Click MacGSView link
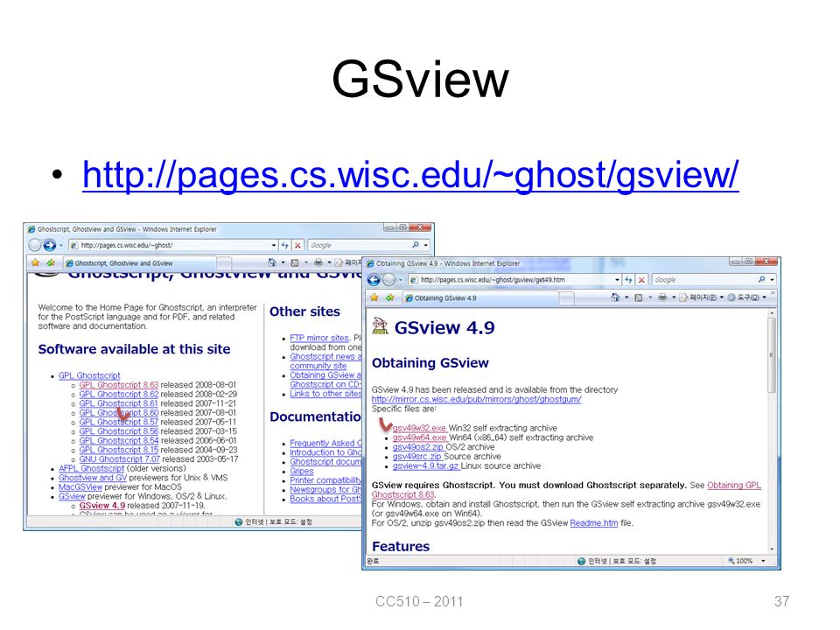840x630 pixels. point(80,487)
